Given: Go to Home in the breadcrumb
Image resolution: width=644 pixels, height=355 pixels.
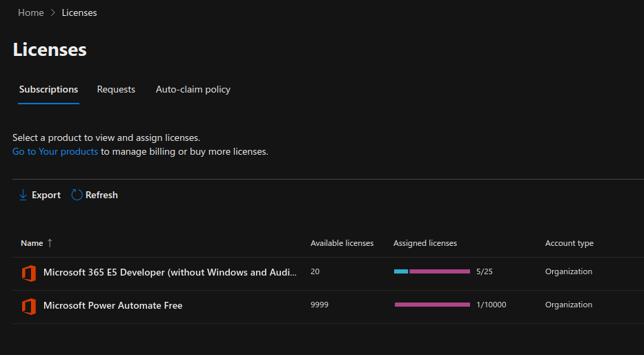Looking at the screenshot, I should [x=31, y=12].
